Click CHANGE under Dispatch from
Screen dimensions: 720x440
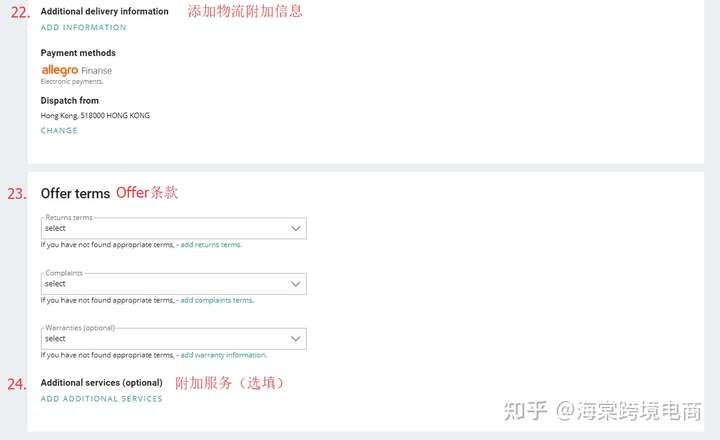click(59, 130)
